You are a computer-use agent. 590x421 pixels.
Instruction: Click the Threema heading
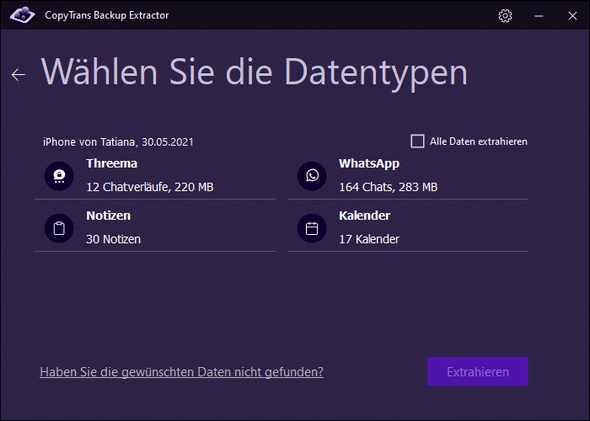(x=112, y=164)
